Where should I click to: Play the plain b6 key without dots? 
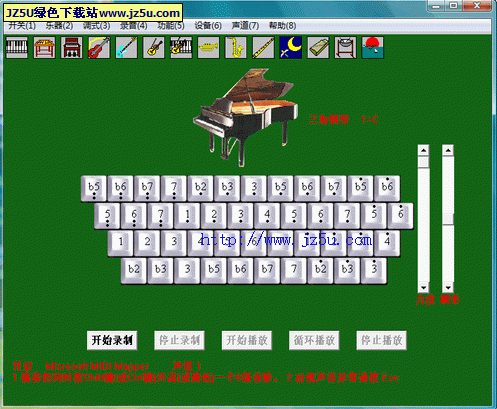point(241,271)
